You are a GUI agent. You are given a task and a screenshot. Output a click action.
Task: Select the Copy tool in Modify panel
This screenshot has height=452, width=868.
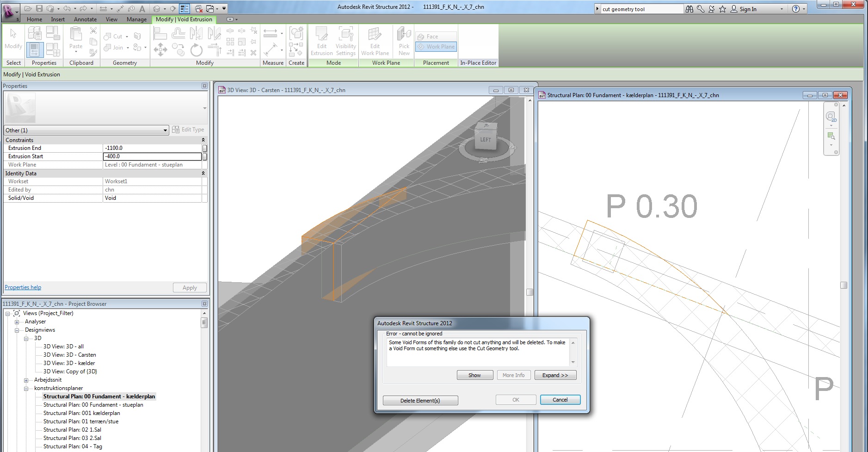[x=178, y=50]
